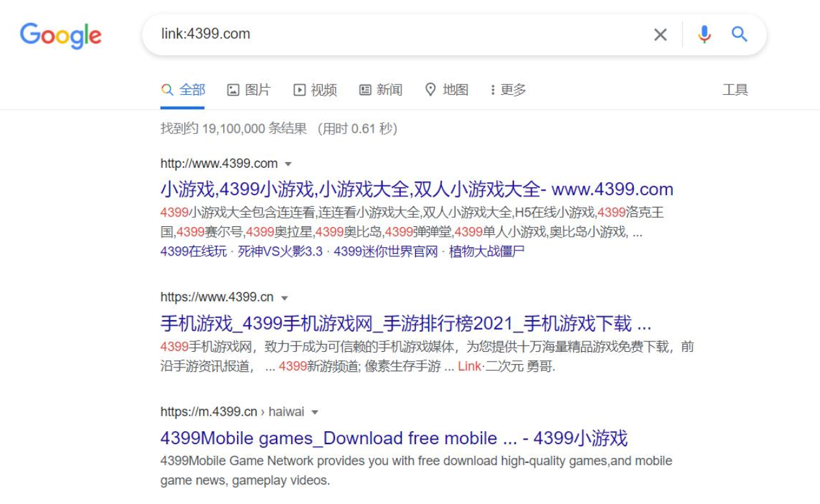Open the 小游戏,4399小游戏 result title

(417, 189)
